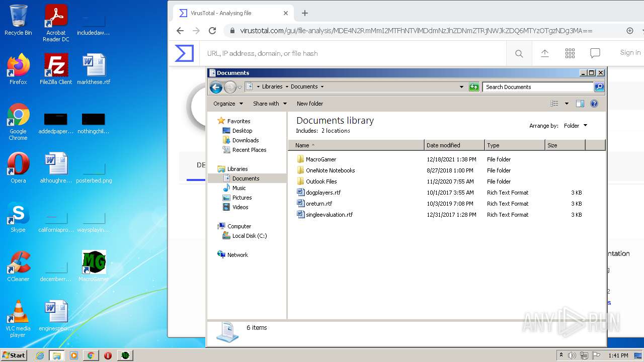Click the Windows Start button
The width and height of the screenshot is (644, 362).
(14, 355)
